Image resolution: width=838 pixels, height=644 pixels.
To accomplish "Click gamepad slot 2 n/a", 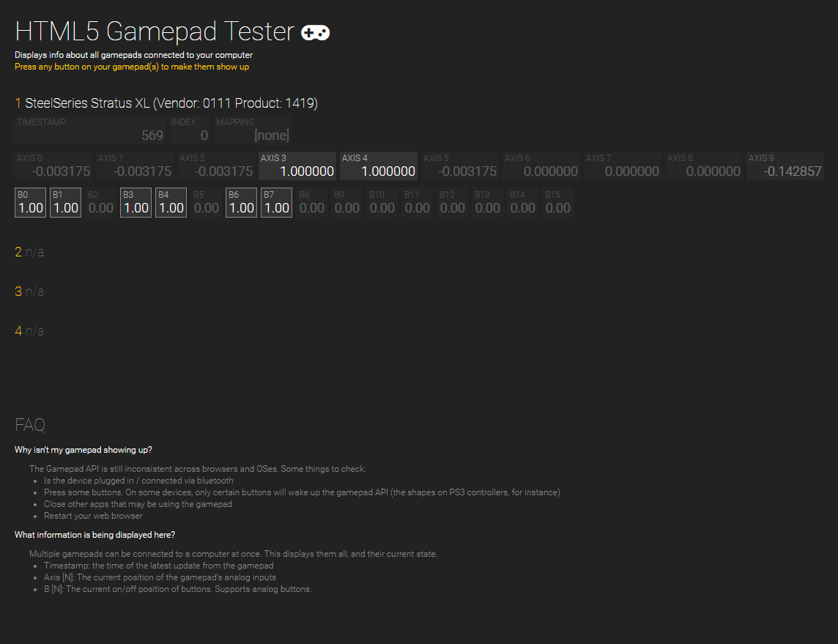I will pos(29,252).
